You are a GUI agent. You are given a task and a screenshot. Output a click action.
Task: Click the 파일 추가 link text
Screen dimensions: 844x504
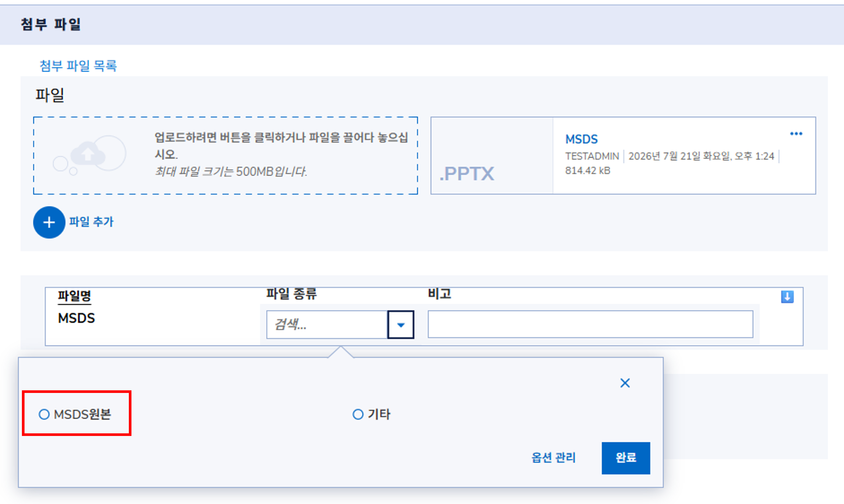(x=91, y=222)
